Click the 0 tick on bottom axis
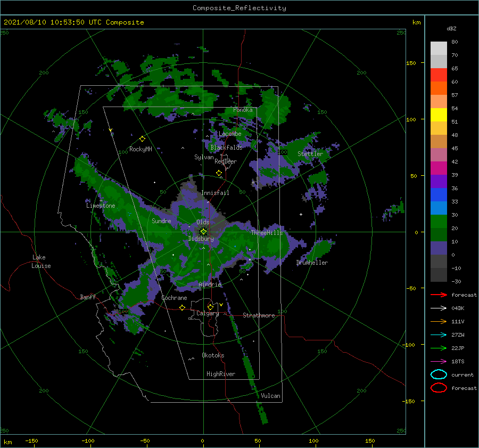The height and width of the screenshot is (448, 479). pyautogui.click(x=202, y=441)
